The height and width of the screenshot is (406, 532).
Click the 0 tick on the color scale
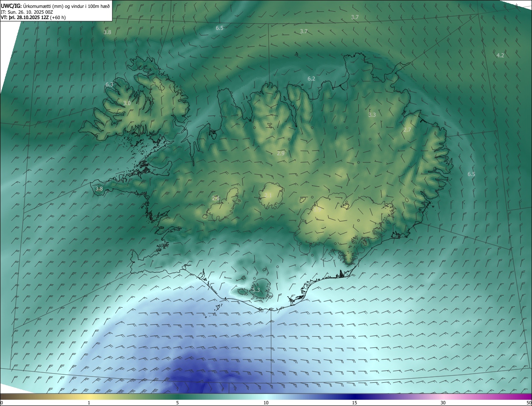(x=2, y=403)
